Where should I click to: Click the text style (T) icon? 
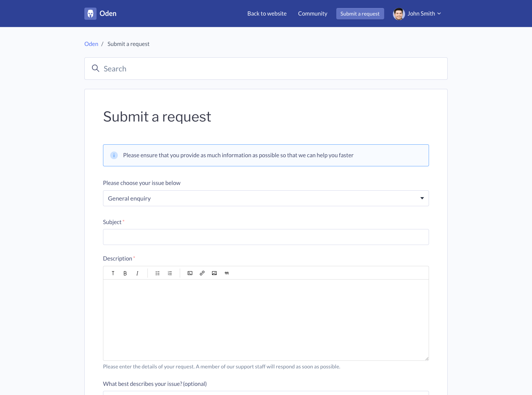(x=113, y=273)
